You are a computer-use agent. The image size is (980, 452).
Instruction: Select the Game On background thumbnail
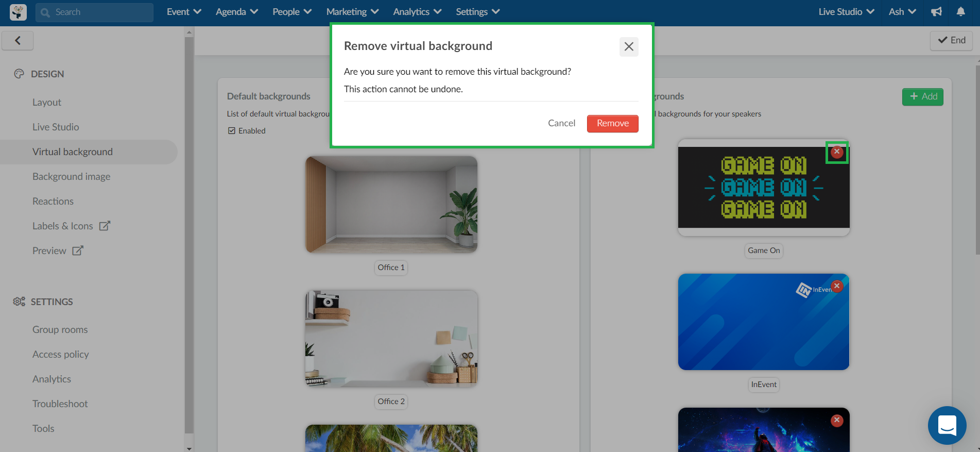pyautogui.click(x=764, y=188)
